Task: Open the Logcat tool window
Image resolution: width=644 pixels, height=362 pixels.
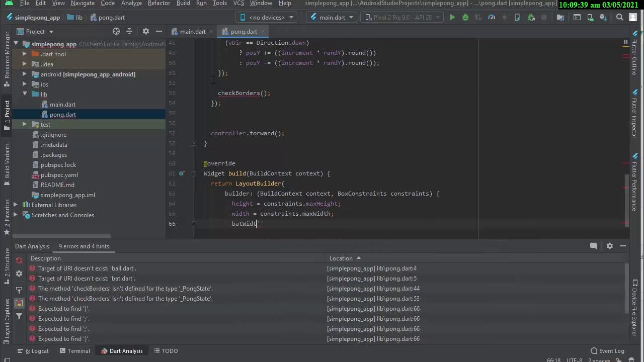Action: click(x=33, y=351)
